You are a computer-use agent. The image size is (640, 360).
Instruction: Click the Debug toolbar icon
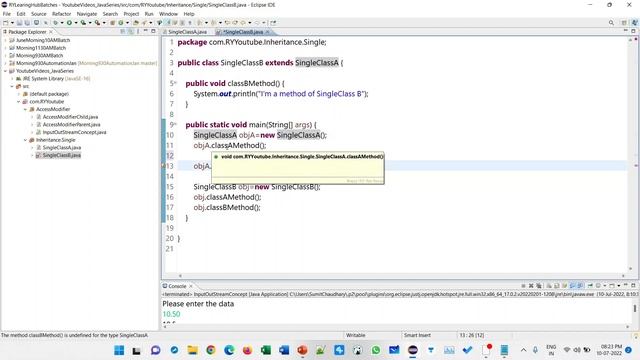coord(55,23)
